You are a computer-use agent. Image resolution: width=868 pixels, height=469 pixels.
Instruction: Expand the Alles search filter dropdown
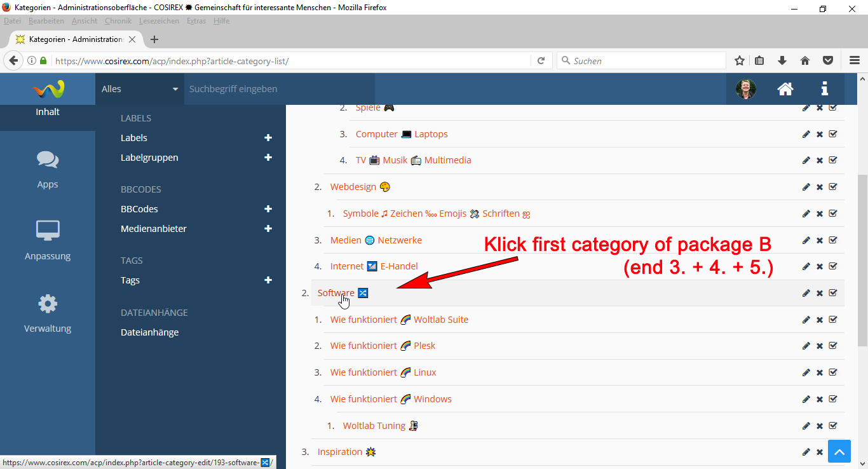point(140,89)
